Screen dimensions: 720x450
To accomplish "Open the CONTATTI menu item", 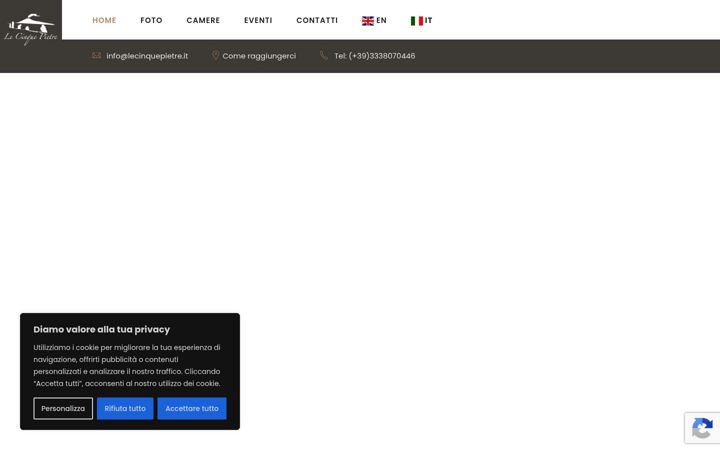I will coord(317,20).
